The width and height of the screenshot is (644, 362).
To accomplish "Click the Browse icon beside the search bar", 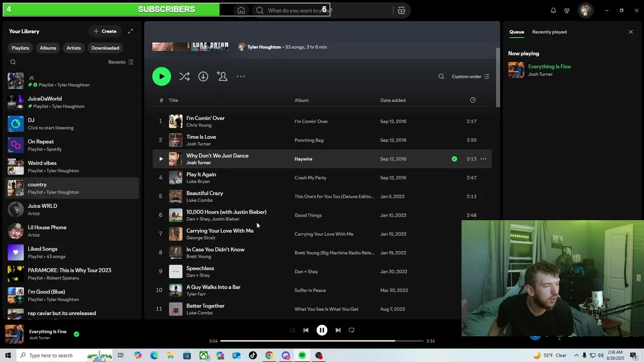I will click(401, 11).
